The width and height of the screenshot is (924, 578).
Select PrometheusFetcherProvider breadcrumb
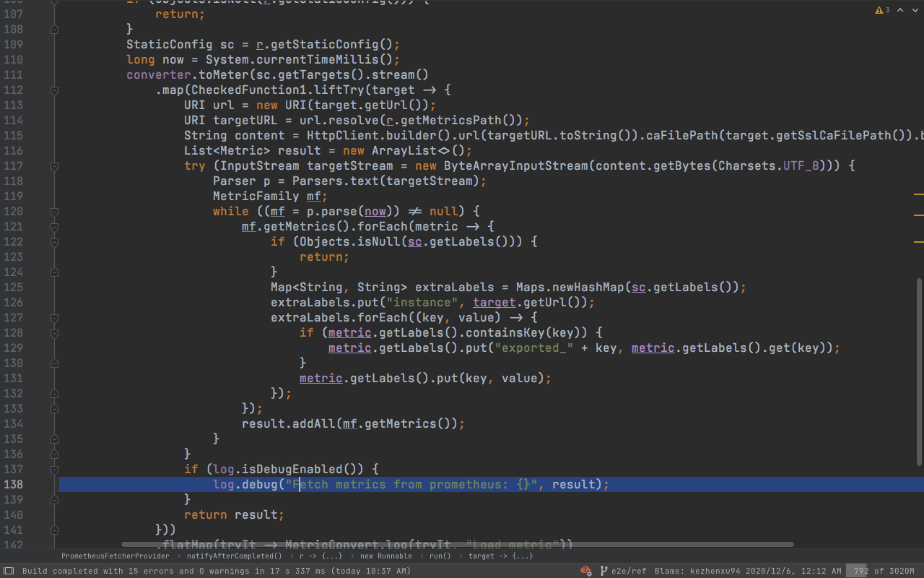(115, 556)
